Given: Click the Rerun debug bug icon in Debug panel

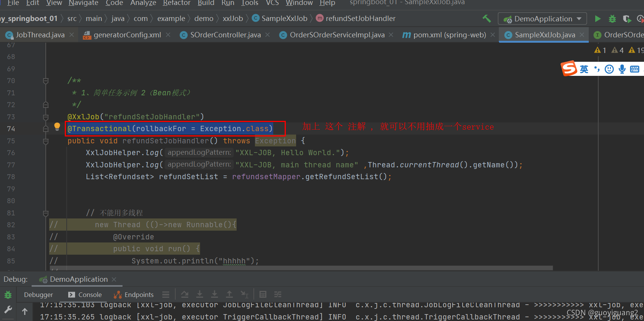Looking at the screenshot, I should tap(8, 295).
